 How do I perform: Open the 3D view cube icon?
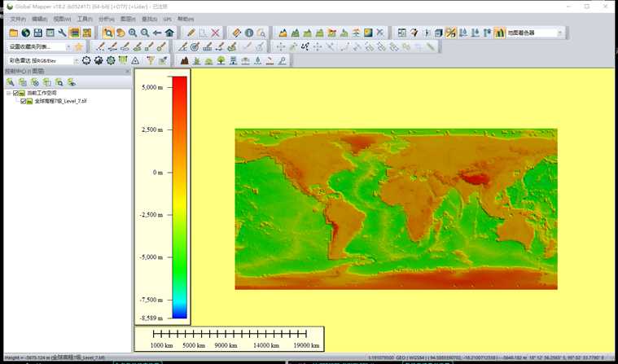point(439,33)
